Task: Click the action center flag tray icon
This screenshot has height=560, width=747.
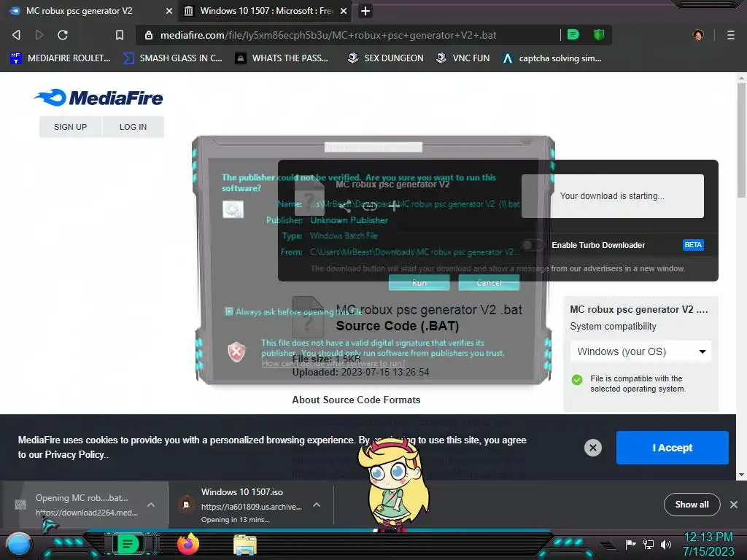Action: pos(630,544)
